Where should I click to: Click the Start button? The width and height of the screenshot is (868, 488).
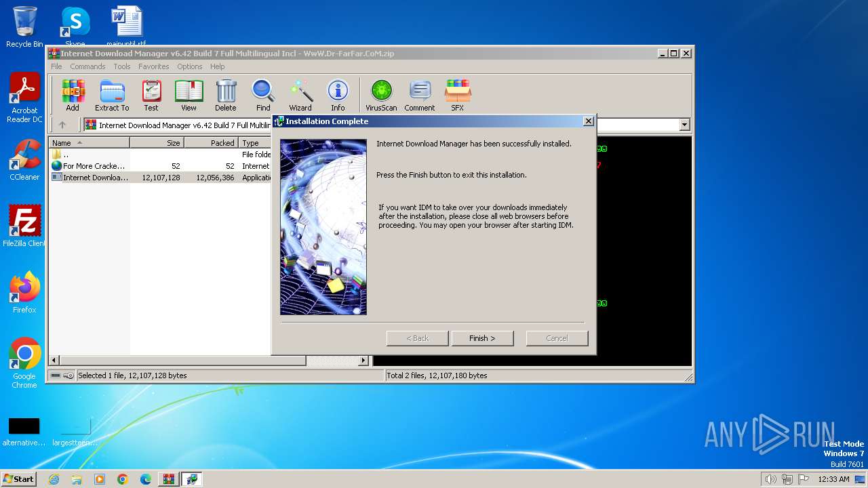click(19, 479)
